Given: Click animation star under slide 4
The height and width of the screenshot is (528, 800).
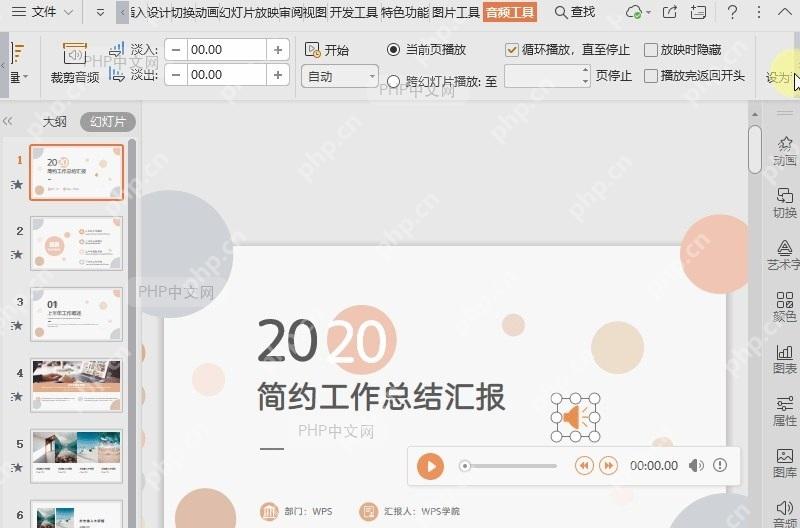Looking at the screenshot, I should point(17,396).
